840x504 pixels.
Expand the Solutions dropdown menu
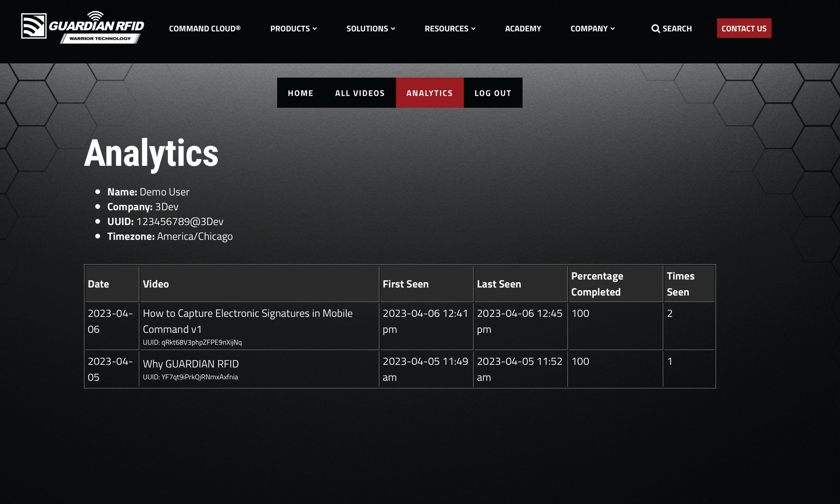(x=371, y=28)
